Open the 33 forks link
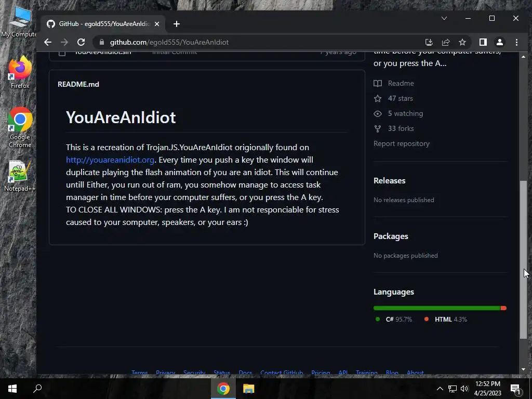The image size is (532, 399). (394, 129)
